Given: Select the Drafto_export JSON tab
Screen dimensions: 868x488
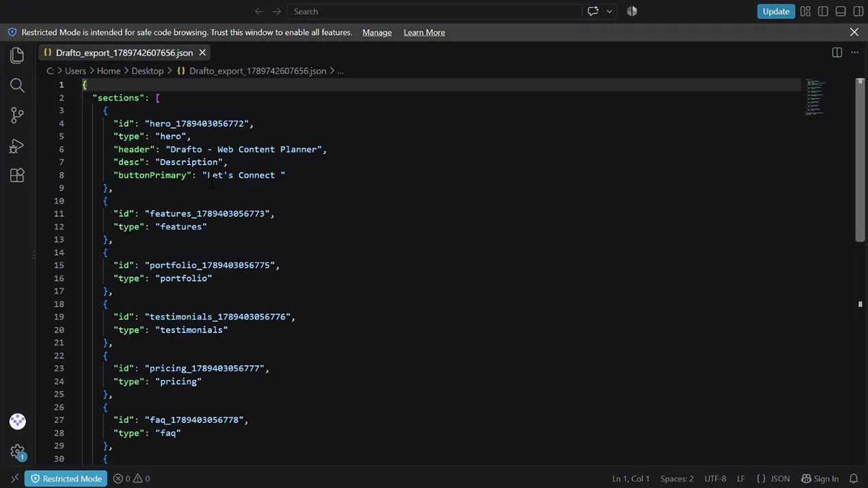Looking at the screenshot, I should [x=124, y=53].
